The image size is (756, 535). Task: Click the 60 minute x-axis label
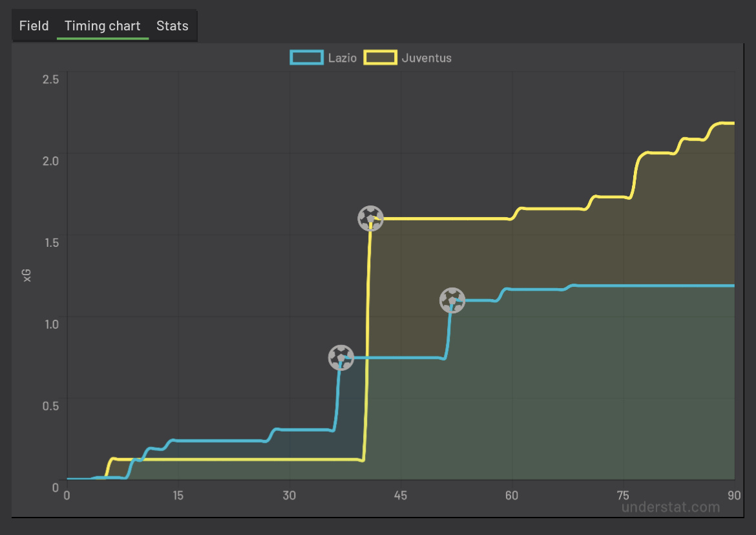click(512, 496)
